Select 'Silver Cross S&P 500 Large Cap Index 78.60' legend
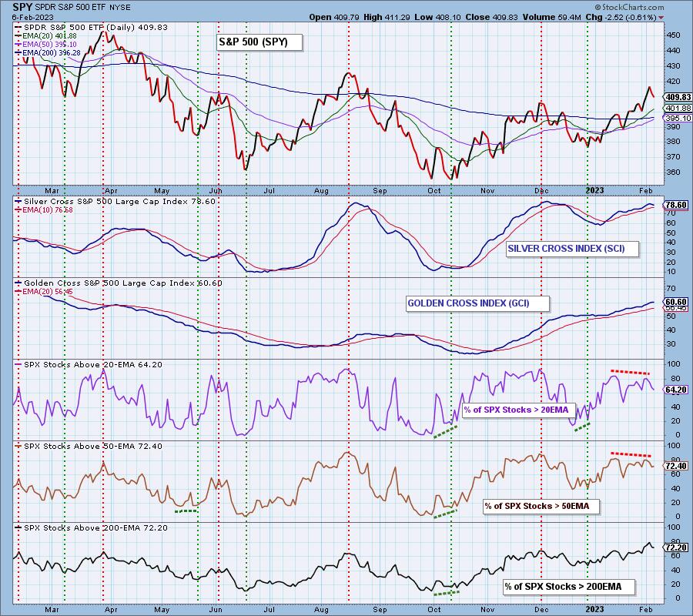The image size is (693, 616). tap(115, 202)
